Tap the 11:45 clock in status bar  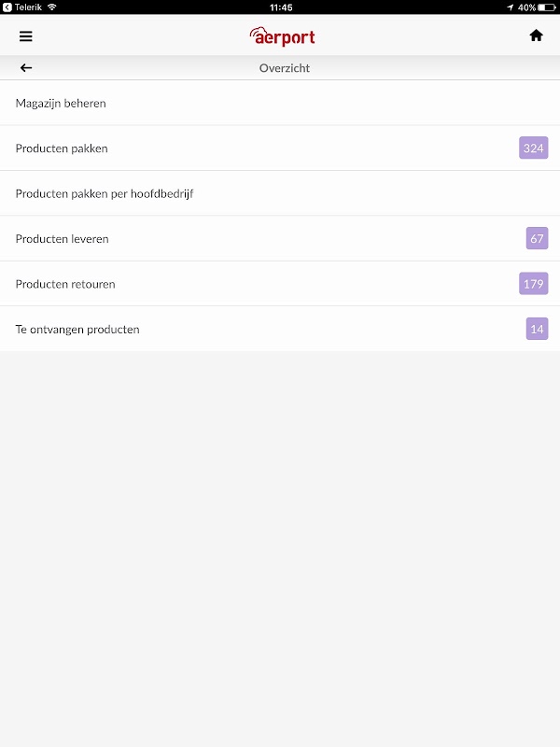pos(281,7)
